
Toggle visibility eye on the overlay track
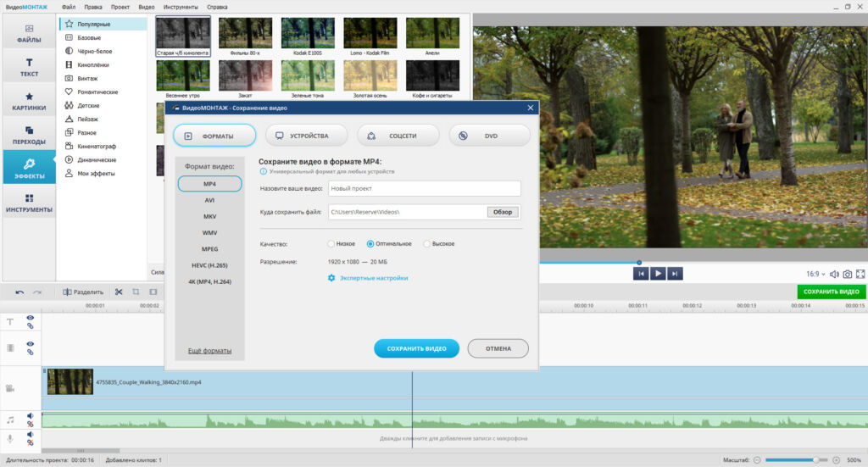tap(30, 344)
